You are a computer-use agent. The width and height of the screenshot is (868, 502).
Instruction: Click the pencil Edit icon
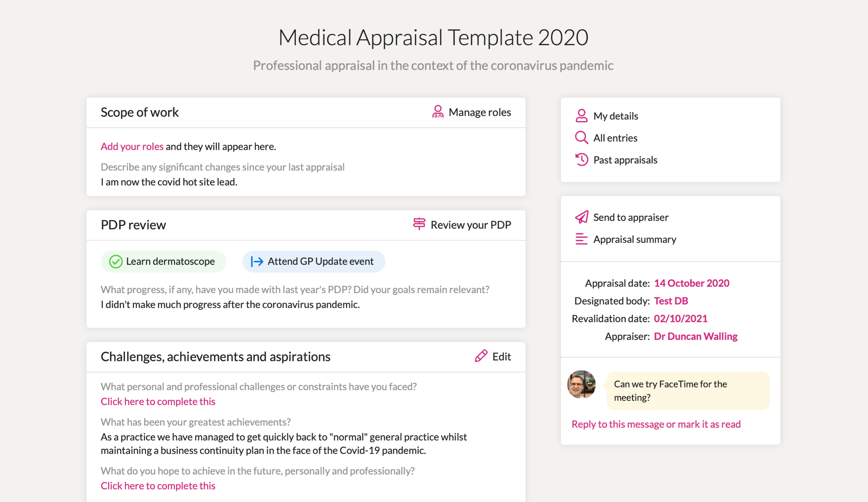pyautogui.click(x=481, y=356)
